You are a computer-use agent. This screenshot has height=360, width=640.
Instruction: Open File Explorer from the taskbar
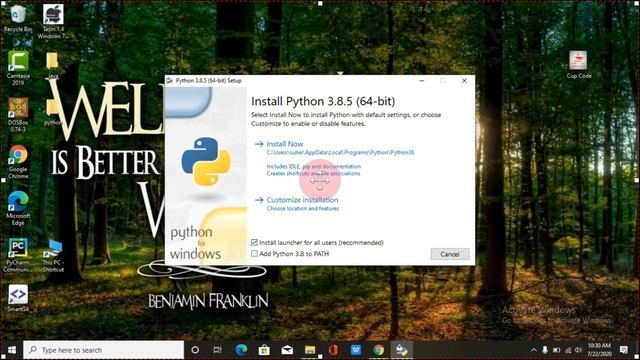click(x=310, y=350)
